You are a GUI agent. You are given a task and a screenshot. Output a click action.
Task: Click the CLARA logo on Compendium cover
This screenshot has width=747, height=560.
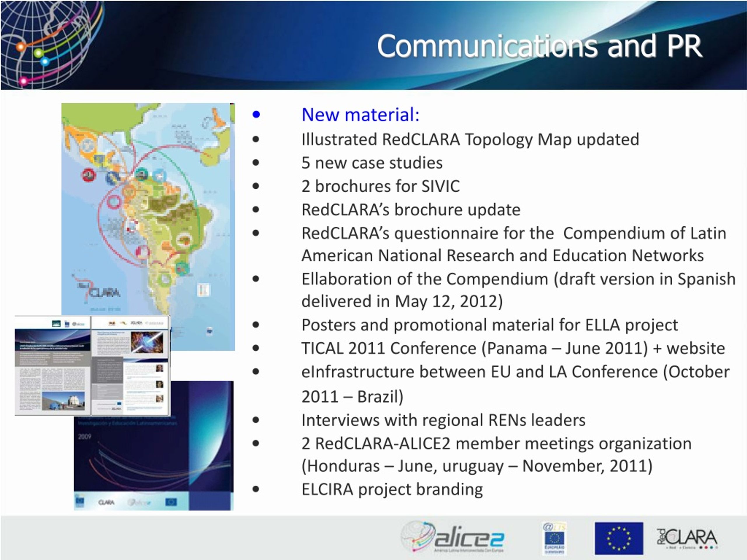click(107, 502)
